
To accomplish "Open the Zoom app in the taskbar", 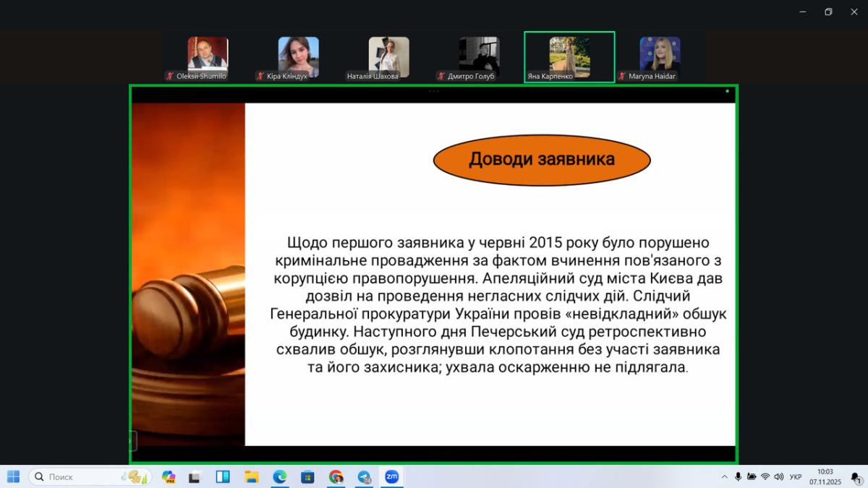I will [391, 476].
